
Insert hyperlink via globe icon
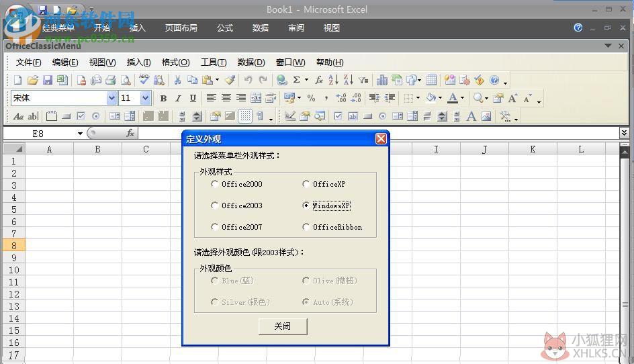(281, 80)
